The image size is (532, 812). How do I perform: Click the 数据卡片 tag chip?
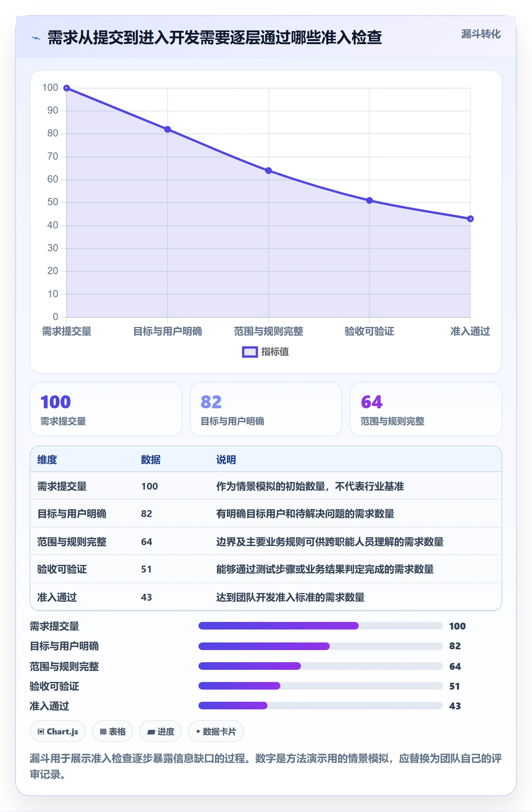tap(216, 731)
